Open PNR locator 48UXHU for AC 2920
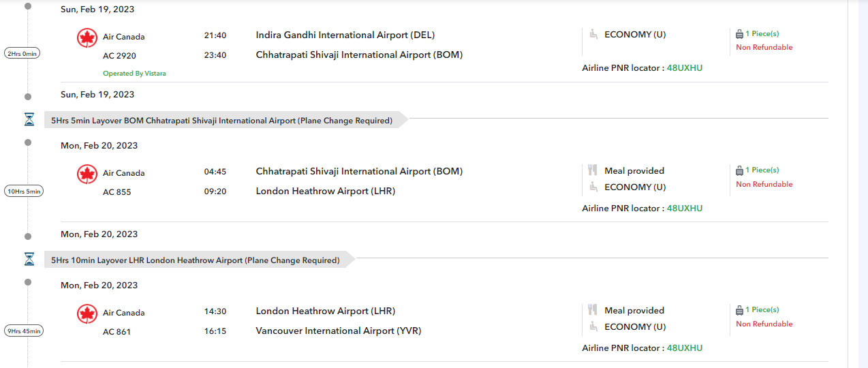868x368 pixels. pyautogui.click(x=684, y=68)
